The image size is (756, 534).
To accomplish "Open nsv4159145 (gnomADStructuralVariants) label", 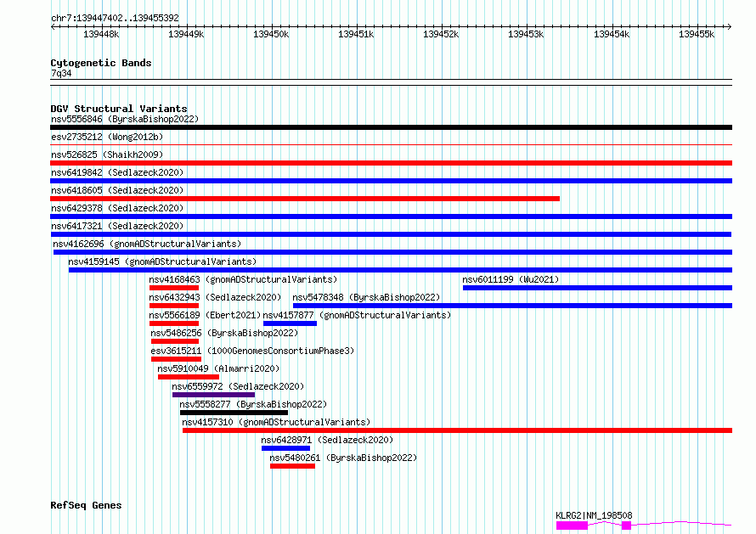I will 162,261.
